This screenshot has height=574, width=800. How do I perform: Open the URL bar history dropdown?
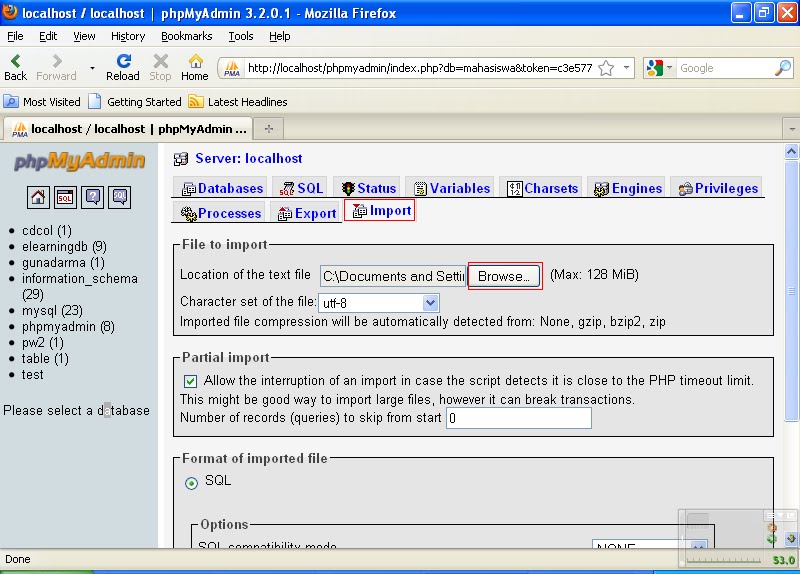pyautogui.click(x=626, y=68)
